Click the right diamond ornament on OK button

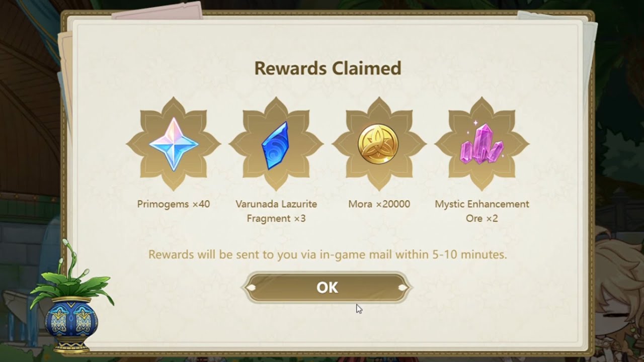point(403,288)
